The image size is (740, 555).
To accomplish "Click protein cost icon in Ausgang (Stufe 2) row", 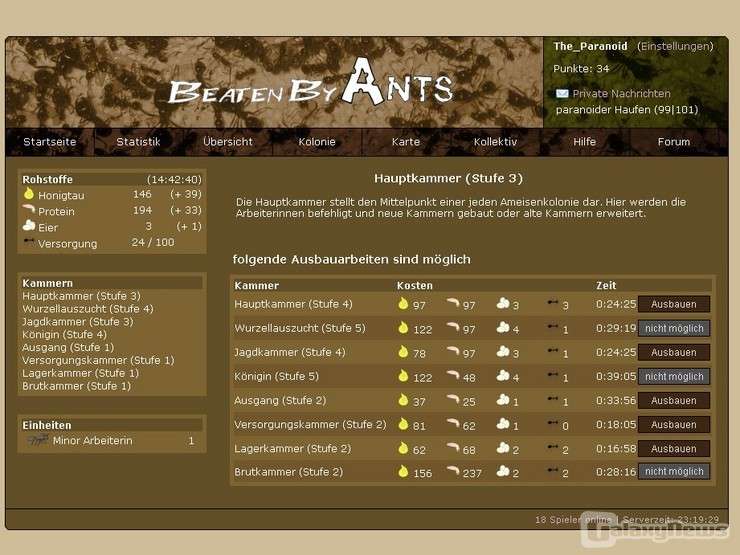I will coord(453,399).
